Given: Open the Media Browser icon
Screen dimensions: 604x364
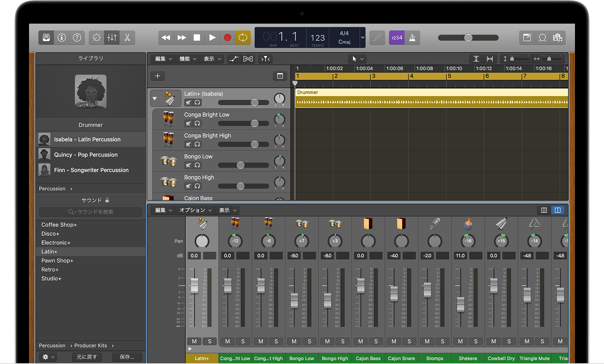Looking at the screenshot, I should [x=558, y=38].
